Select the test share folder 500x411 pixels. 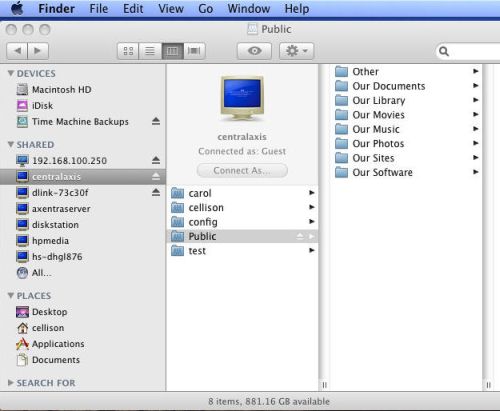coord(242,251)
